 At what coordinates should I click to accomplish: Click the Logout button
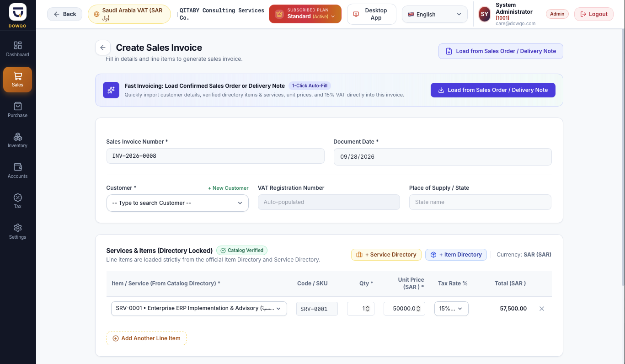[x=594, y=14]
